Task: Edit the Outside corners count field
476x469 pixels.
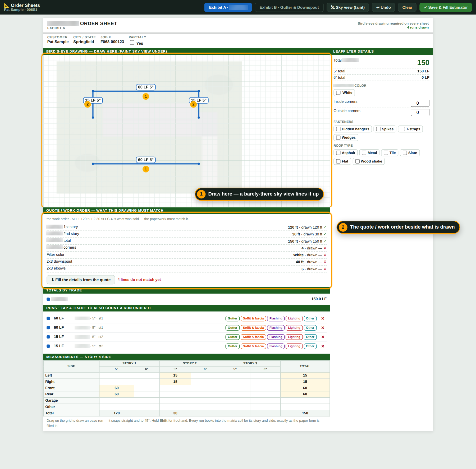Action: point(420,113)
